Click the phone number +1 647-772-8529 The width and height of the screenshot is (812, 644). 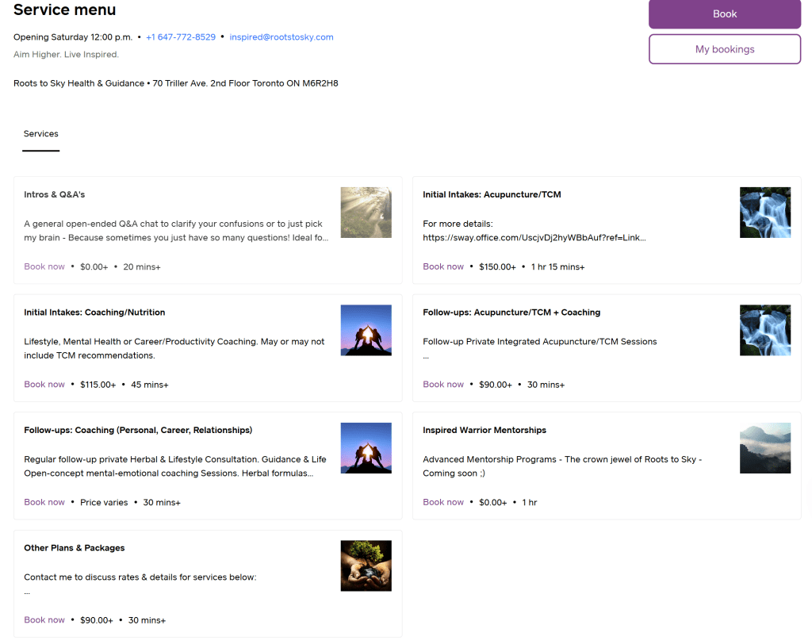(181, 37)
